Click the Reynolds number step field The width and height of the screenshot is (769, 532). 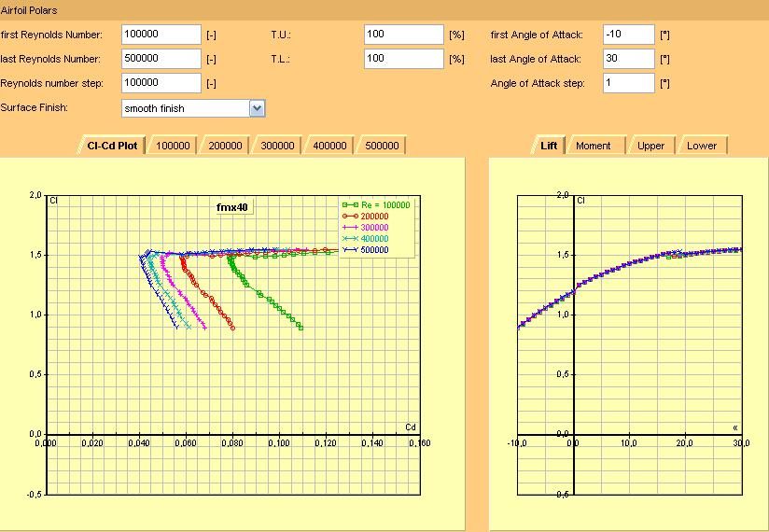(x=161, y=83)
